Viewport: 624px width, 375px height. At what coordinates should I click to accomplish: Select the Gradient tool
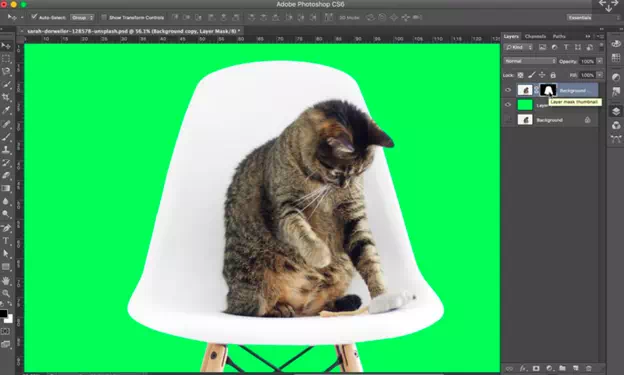6,188
